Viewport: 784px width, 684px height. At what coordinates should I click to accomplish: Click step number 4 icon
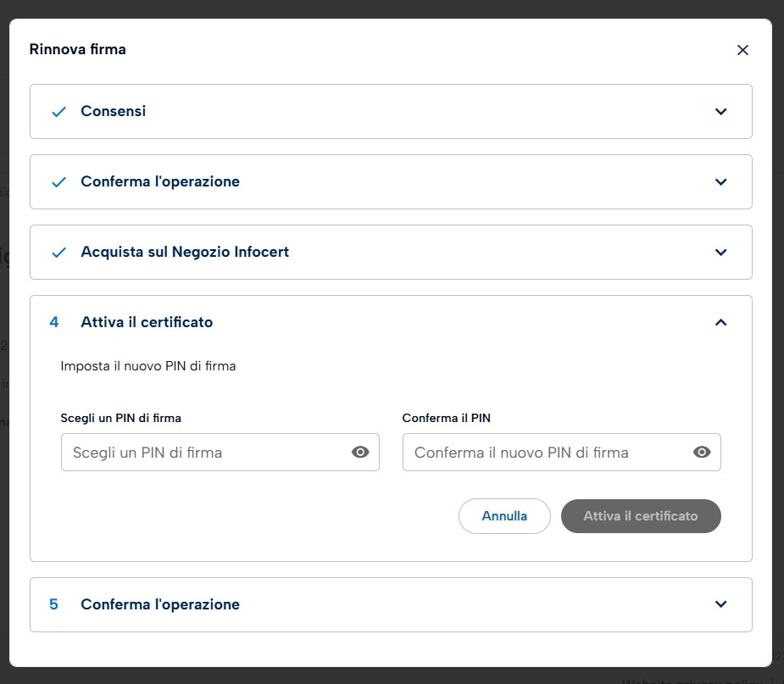54,322
